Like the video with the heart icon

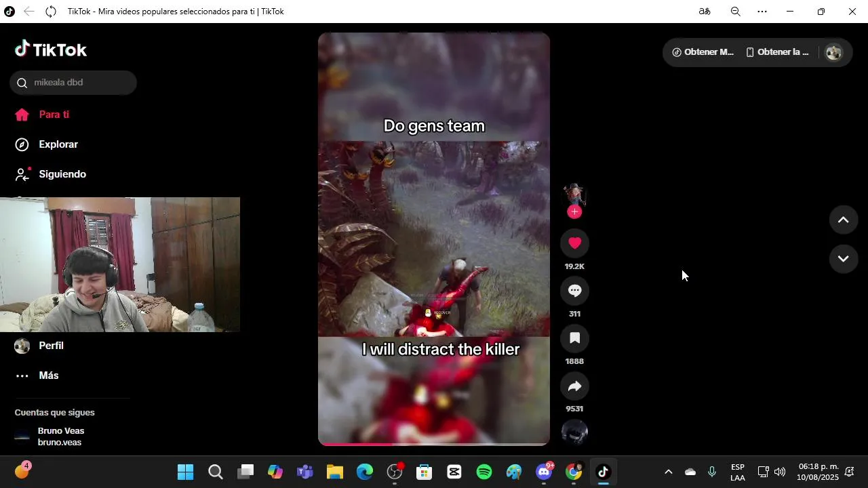coord(574,243)
